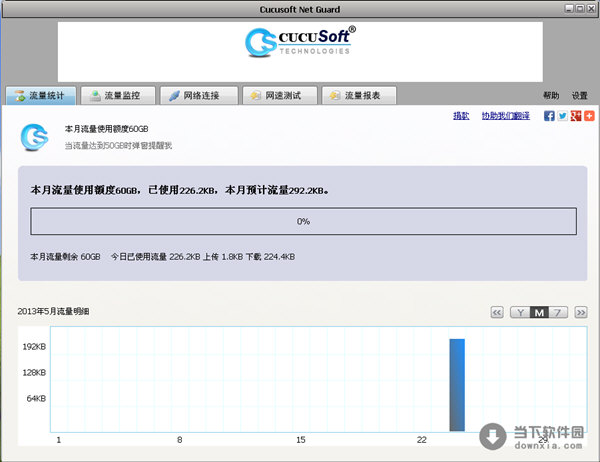Click the 当流量达到50GB reminder text
Screen dimensions: 600x462
118,145
